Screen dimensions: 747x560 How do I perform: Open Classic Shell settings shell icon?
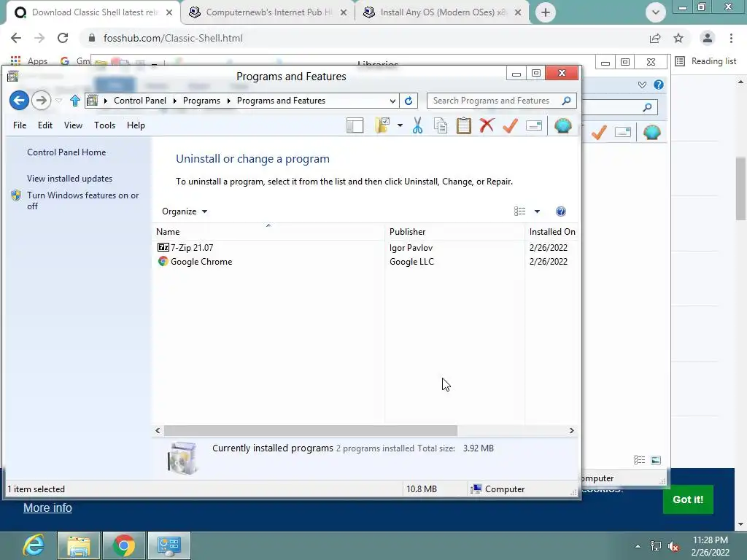[x=562, y=125]
